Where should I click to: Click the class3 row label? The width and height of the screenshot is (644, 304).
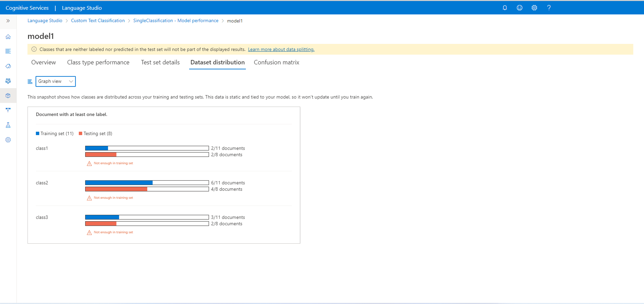(x=42, y=217)
